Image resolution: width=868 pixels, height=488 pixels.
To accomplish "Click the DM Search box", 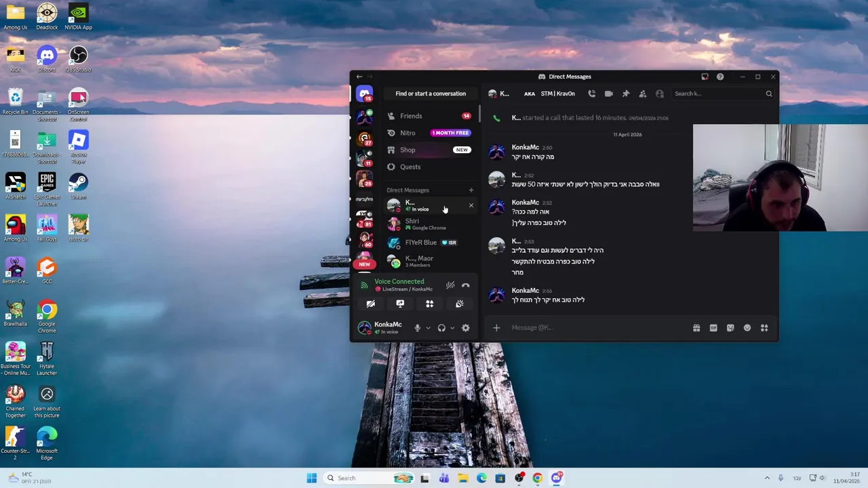I will 722,94.
